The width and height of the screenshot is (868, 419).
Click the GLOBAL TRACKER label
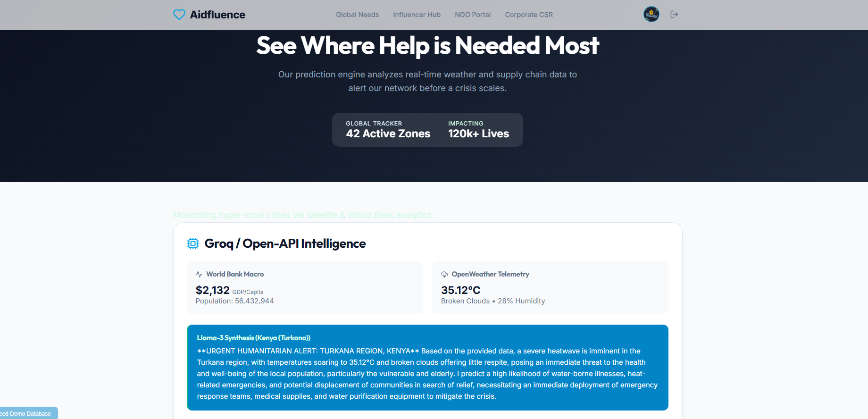pos(374,124)
